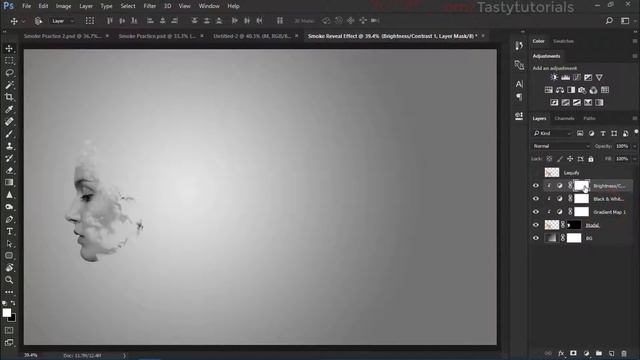Switch to the Paths tab

(x=589, y=118)
